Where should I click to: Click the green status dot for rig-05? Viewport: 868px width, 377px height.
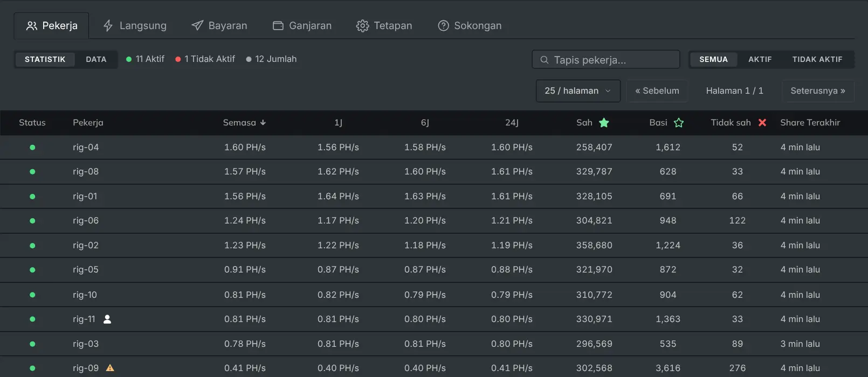[x=32, y=270]
